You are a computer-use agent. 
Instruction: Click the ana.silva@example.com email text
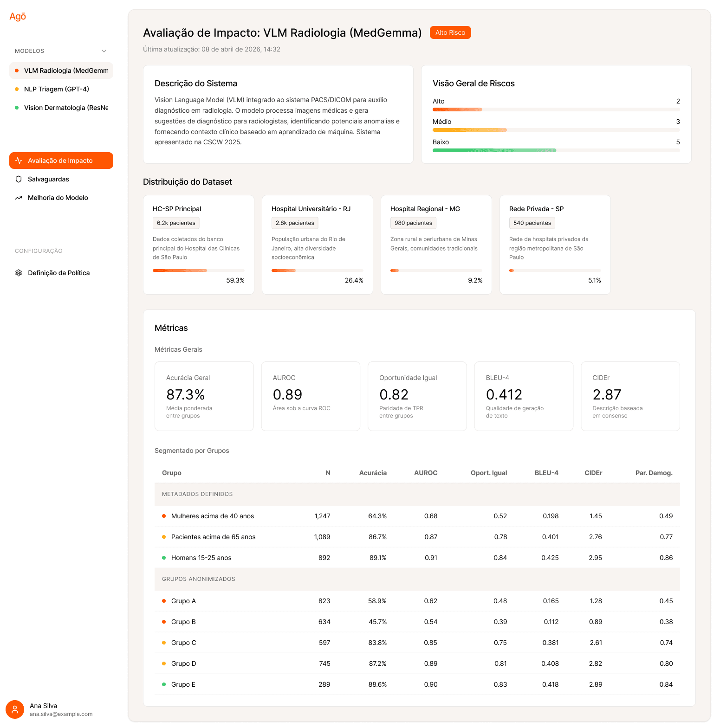click(x=61, y=714)
